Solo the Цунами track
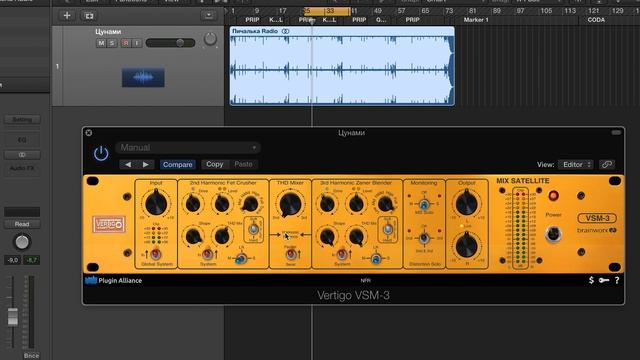Screen dimensions: 640x360 [112, 43]
